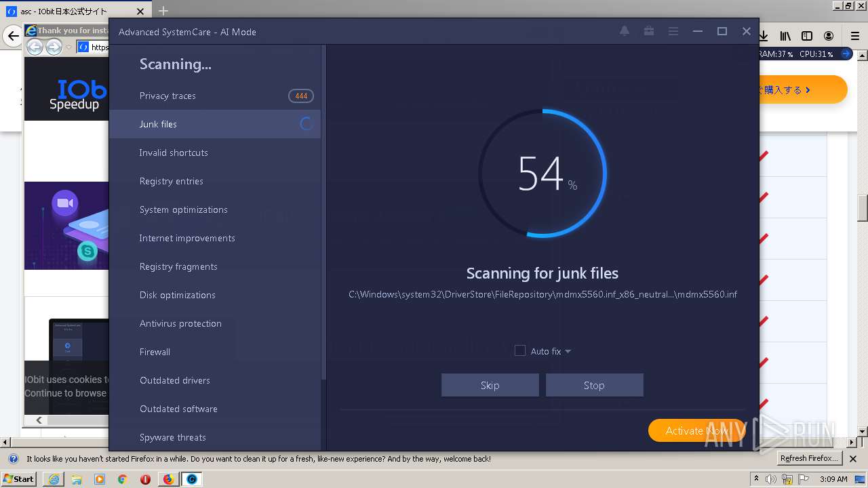Open the Firefox account icon
The width and height of the screenshot is (868, 488).
pos(829,36)
